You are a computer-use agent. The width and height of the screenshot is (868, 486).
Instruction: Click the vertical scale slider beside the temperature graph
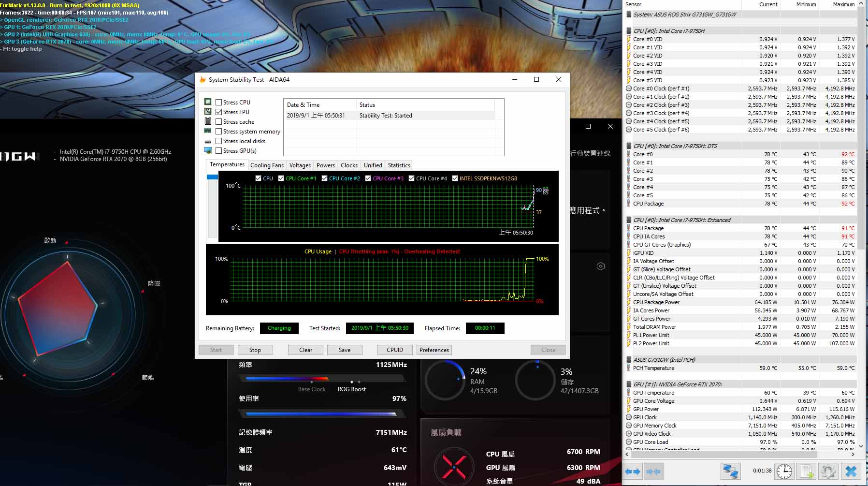[x=212, y=206]
